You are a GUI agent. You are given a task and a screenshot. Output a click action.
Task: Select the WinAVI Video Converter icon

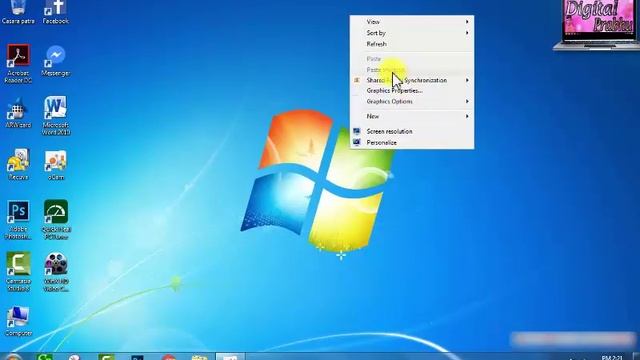coord(56,272)
